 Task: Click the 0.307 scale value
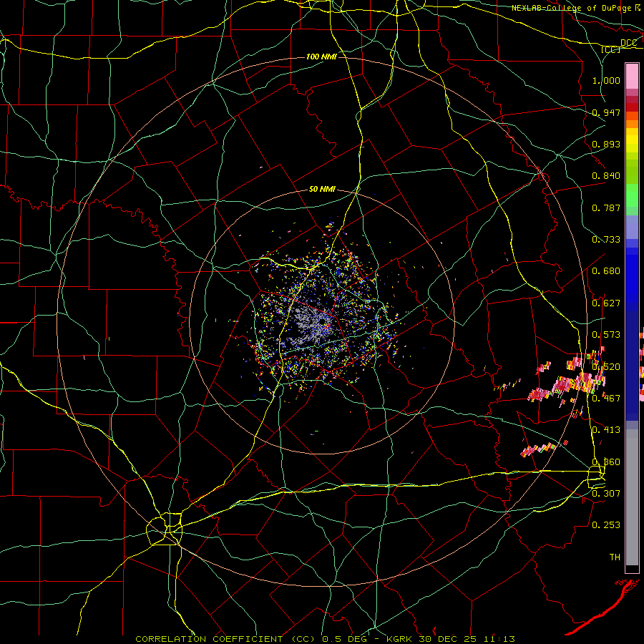[606, 493]
